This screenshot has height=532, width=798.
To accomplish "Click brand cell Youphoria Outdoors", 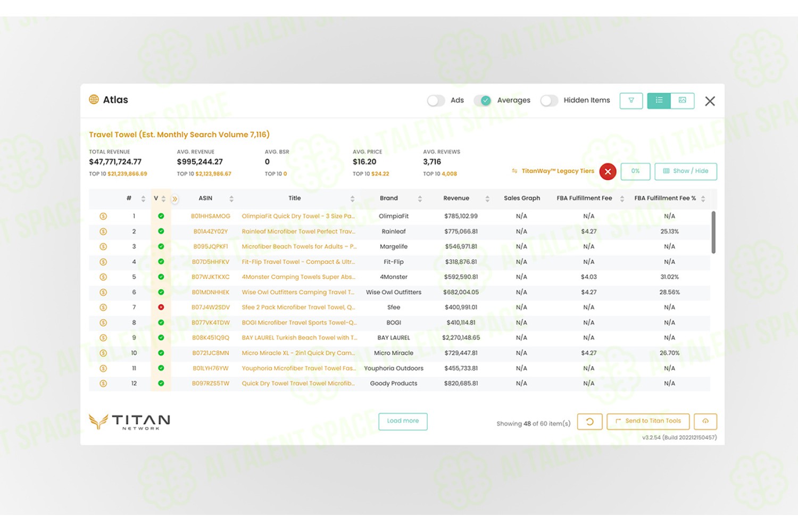I will pyautogui.click(x=394, y=369).
